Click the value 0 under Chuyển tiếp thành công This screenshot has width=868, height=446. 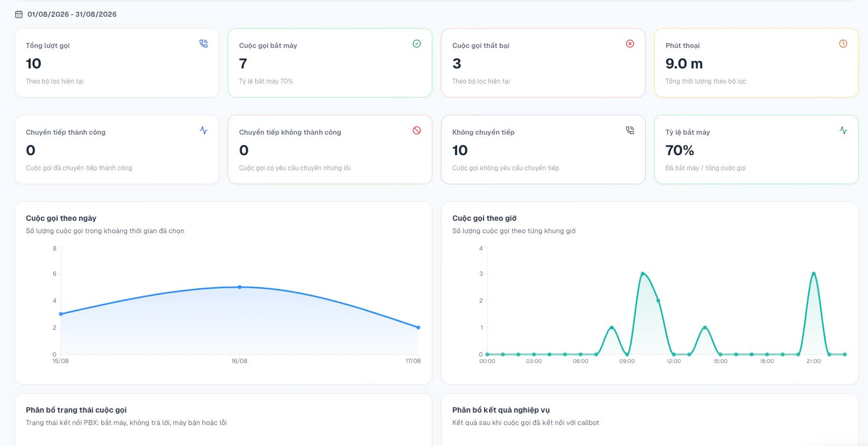pos(31,150)
